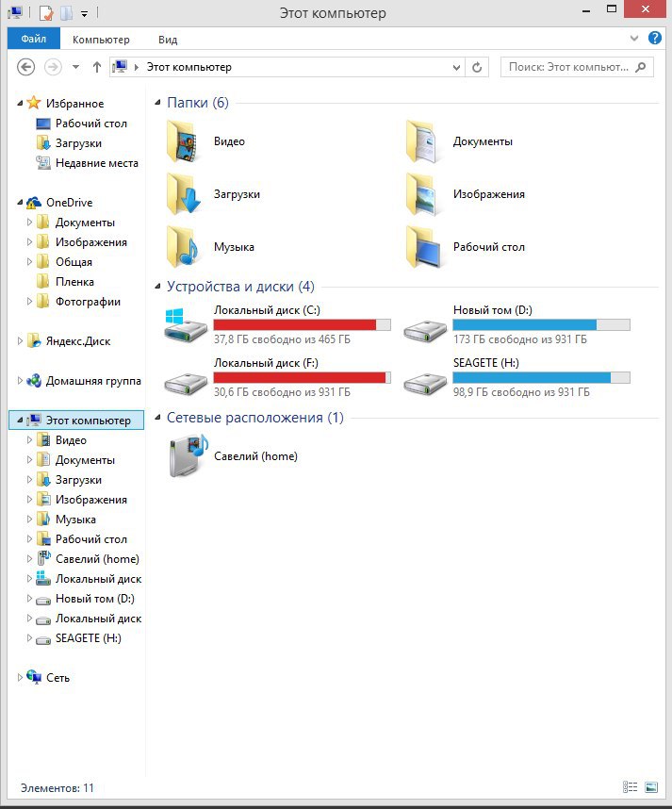Select Сеть in navigation pane
The image size is (672, 809).
tap(57, 677)
